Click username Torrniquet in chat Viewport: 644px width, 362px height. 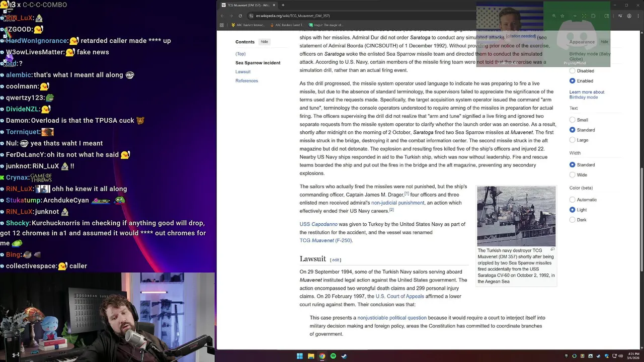click(x=23, y=132)
